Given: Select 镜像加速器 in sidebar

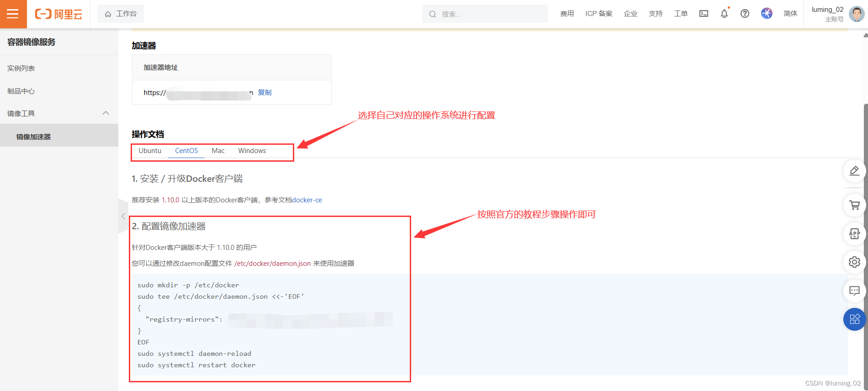Looking at the screenshot, I should [x=59, y=136].
